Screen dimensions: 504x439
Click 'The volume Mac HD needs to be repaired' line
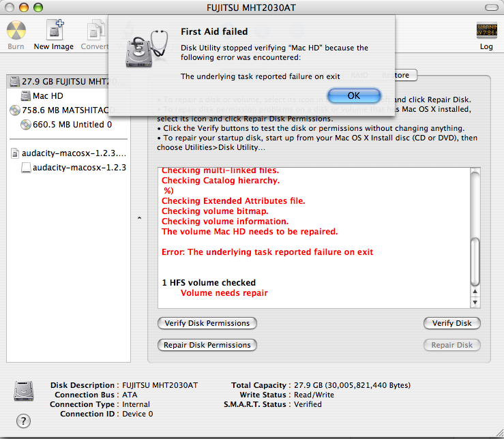250,232
